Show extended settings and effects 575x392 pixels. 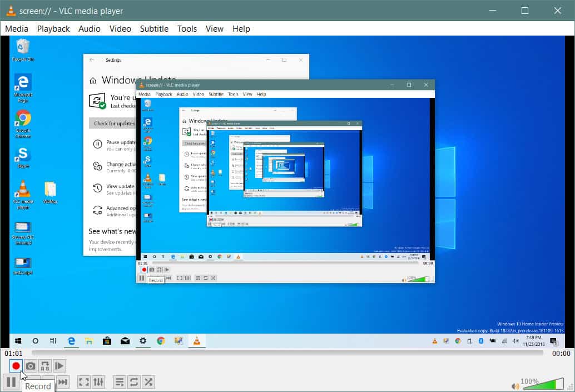click(98, 382)
